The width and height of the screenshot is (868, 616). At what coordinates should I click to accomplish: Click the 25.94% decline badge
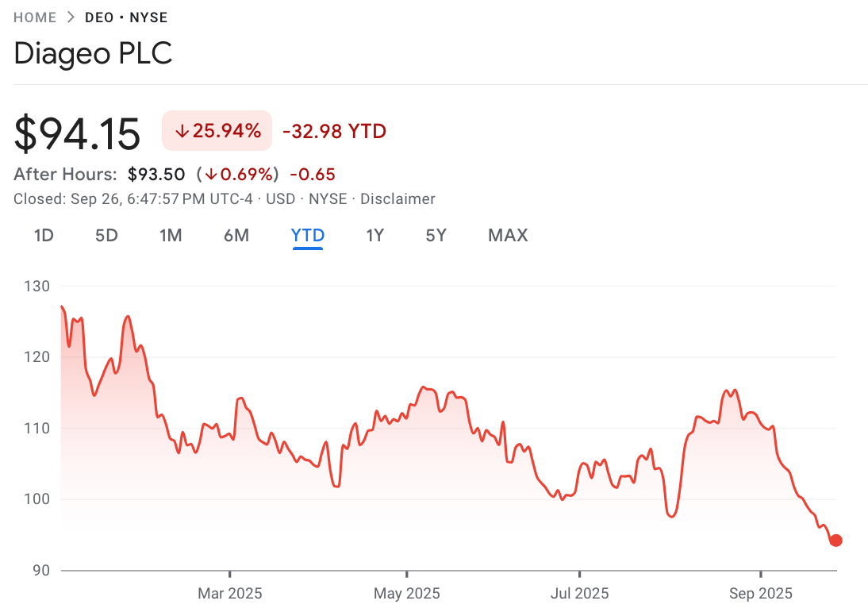pyautogui.click(x=216, y=129)
